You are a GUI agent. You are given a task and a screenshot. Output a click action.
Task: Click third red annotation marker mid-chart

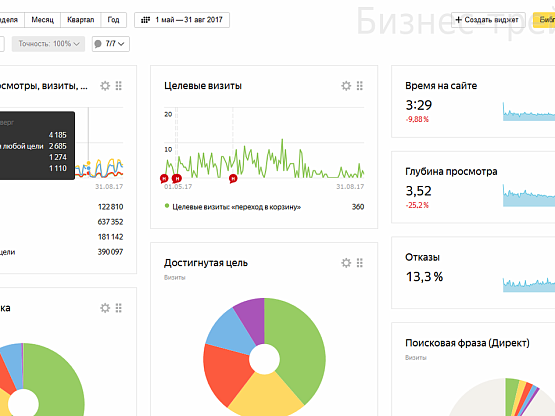(233, 178)
